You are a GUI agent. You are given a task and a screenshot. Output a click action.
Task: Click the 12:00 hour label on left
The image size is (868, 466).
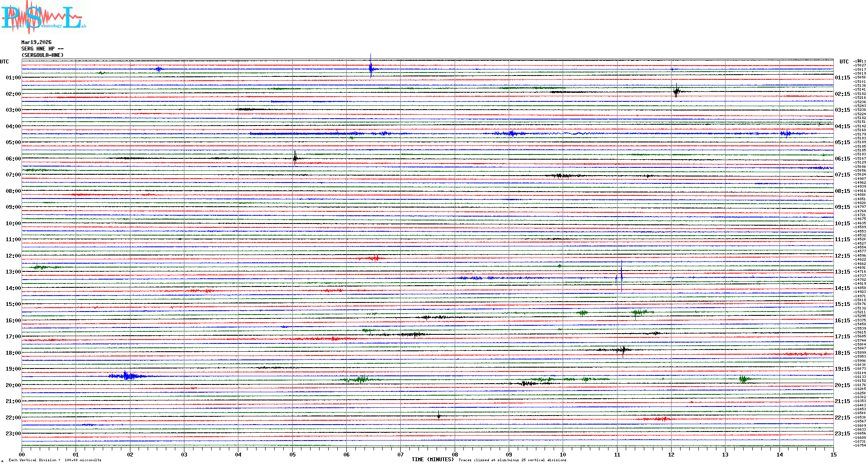pos(13,256)
